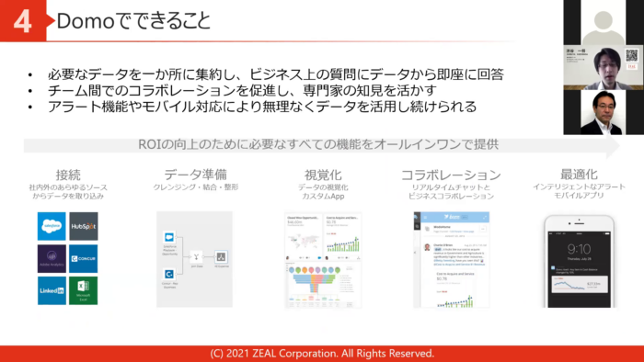
Task: Select the top participant avatar placeholder
Action: coord(604,22)
